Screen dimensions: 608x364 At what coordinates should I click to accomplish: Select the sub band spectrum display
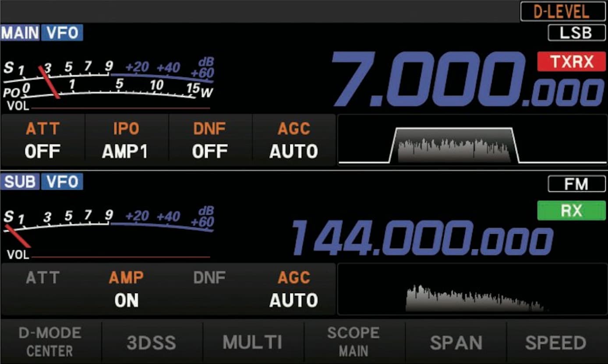[472, 289]
